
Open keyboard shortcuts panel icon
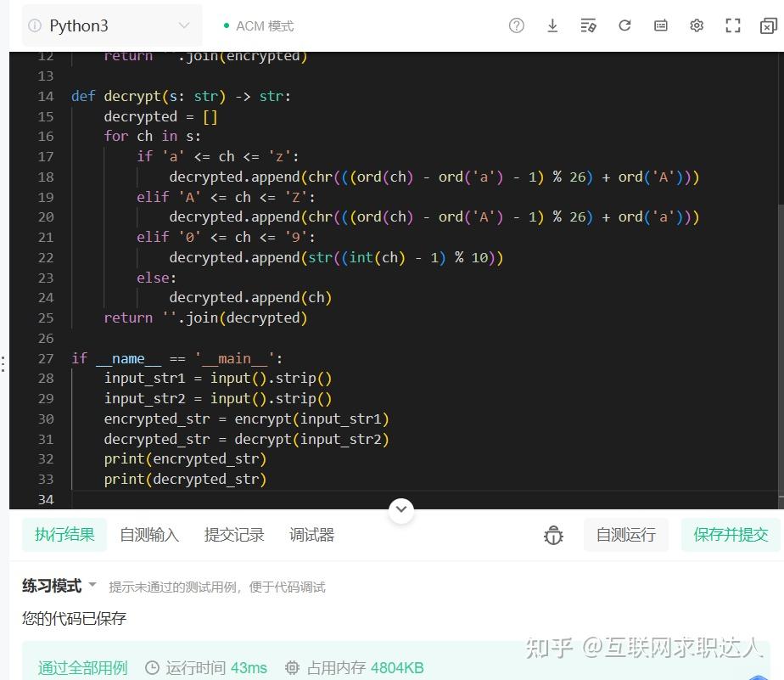pyautogui.click(x=660, y=25)
